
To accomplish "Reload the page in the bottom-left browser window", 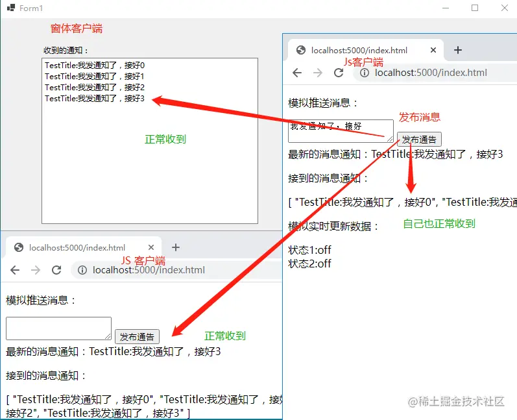I will [x=56, y=270].
